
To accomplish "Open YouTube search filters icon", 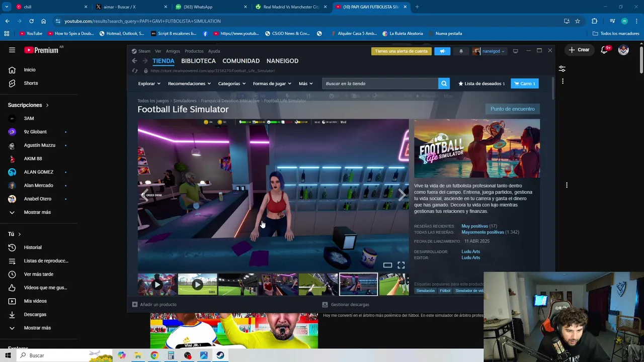I will coord(562,68).
